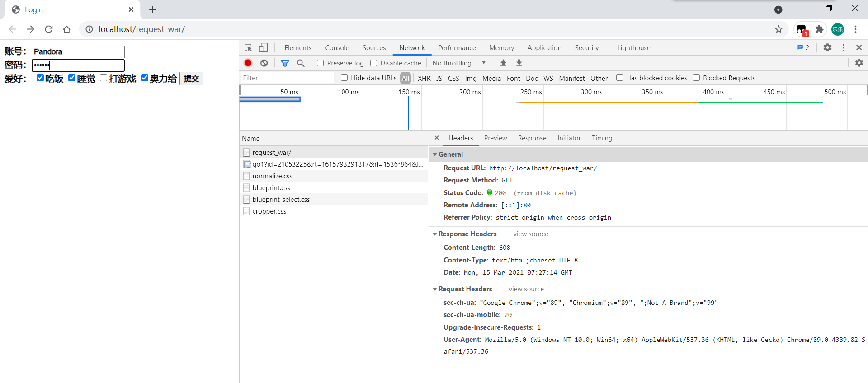Open the Preview tab of request
Screen dimensions: 868x383
click(495, 138)
